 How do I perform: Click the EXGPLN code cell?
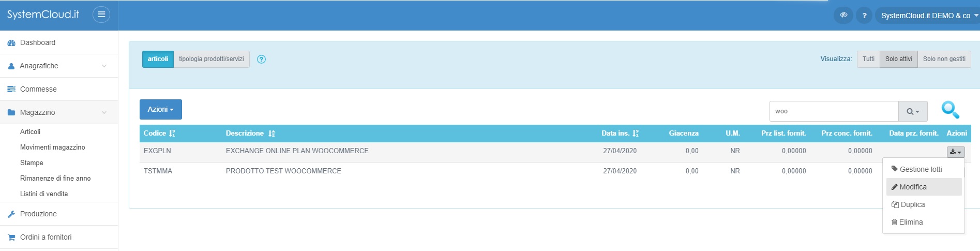(x=157, y=151)
